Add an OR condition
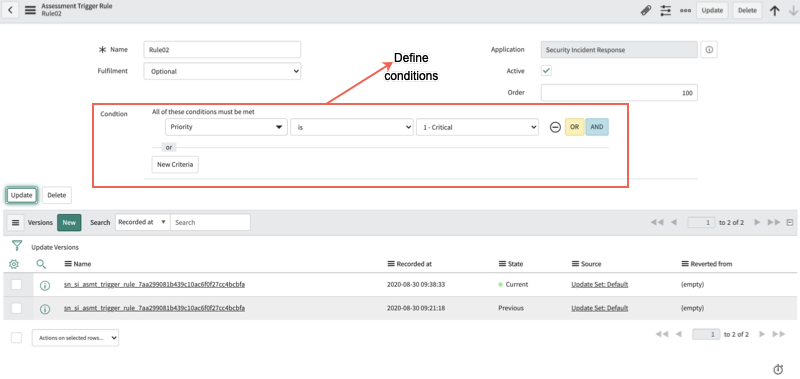This screenshot has height=379, width=800. 574,128
